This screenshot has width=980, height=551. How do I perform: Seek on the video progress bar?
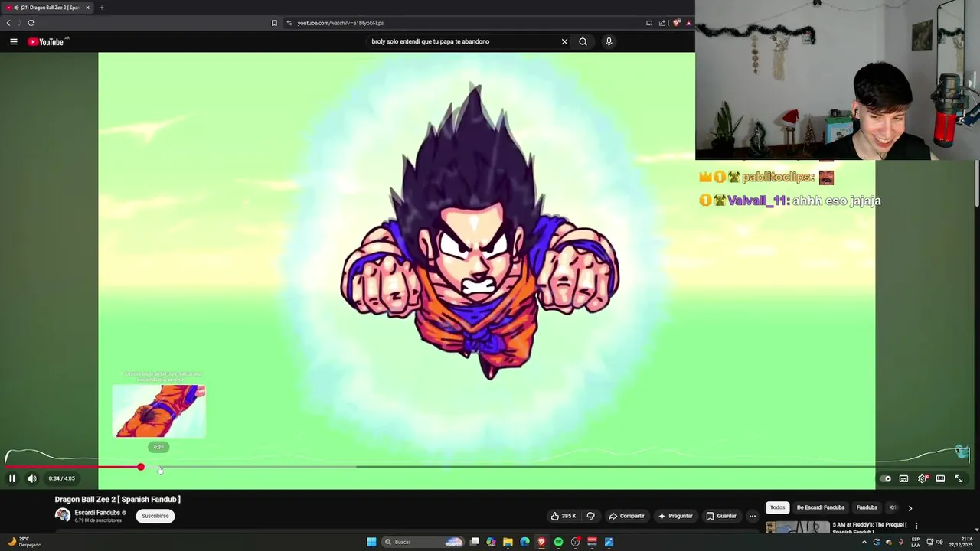487,467
